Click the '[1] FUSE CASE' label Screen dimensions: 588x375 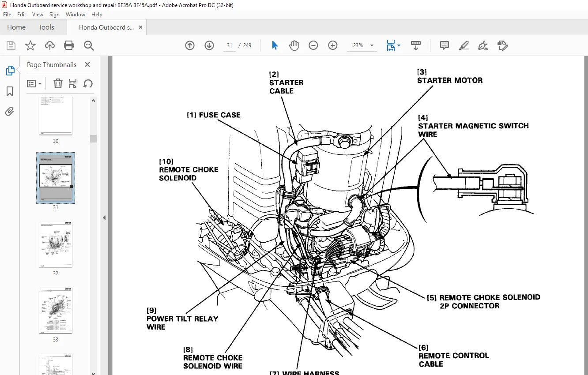point(214,115)
